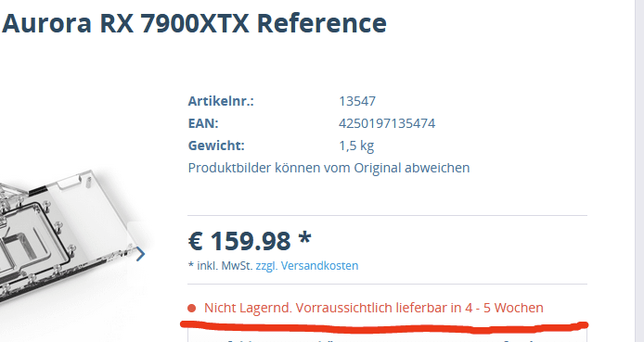This screenshot has width=644, height=342.
Task: Click the 4 - 5 Wochen delivery estimate
Action: coord(504,308)
